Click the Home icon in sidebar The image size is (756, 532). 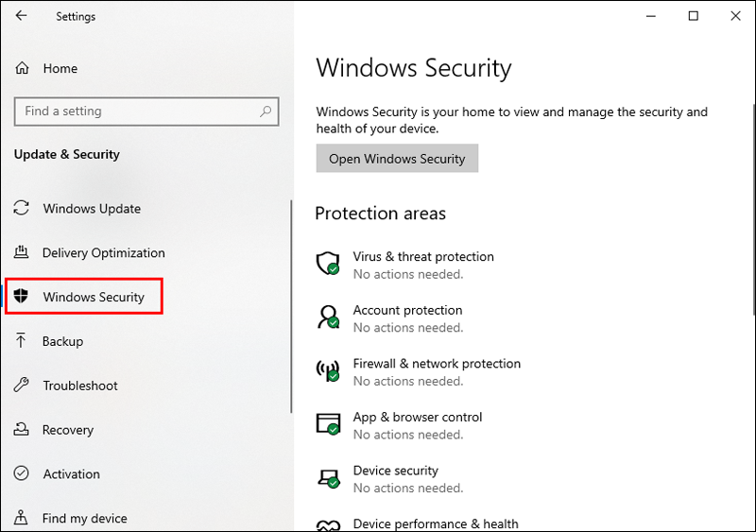(23, 69)
